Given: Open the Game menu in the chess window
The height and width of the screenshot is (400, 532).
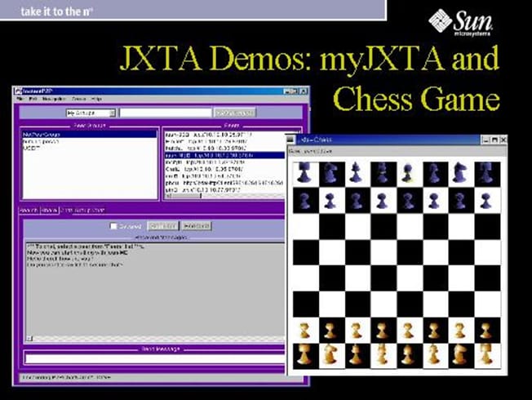Looking at the screenshot, I should point(295,151).
